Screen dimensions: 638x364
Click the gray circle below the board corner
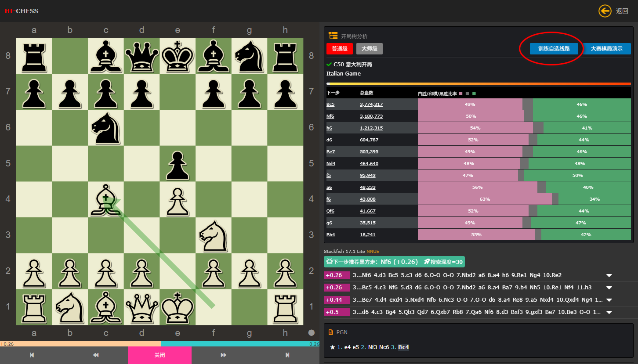(x=312, y=333)
